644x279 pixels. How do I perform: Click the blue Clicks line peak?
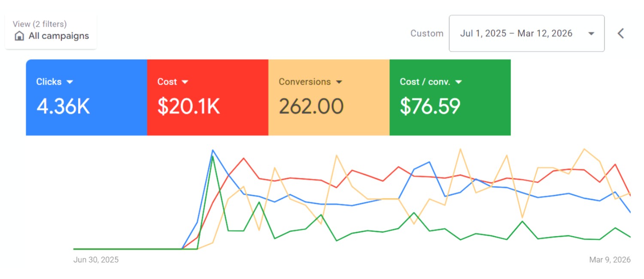213,150
